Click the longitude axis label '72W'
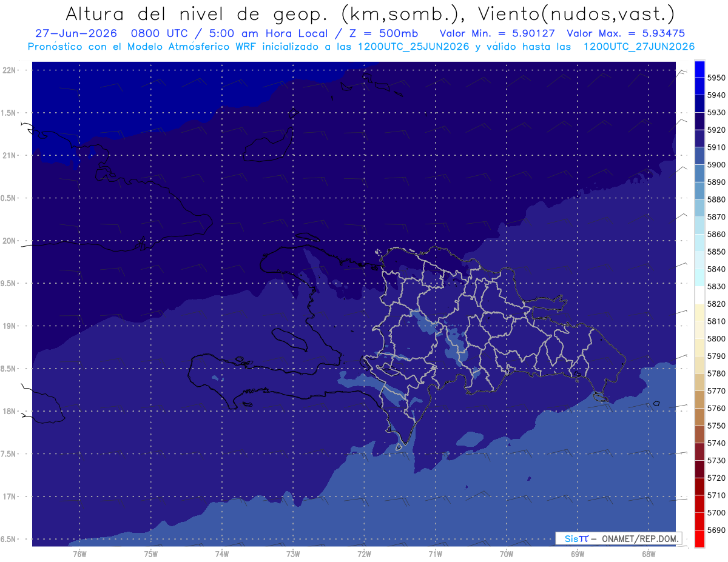This screenshot has height=562, width=728. coord(364,554)
